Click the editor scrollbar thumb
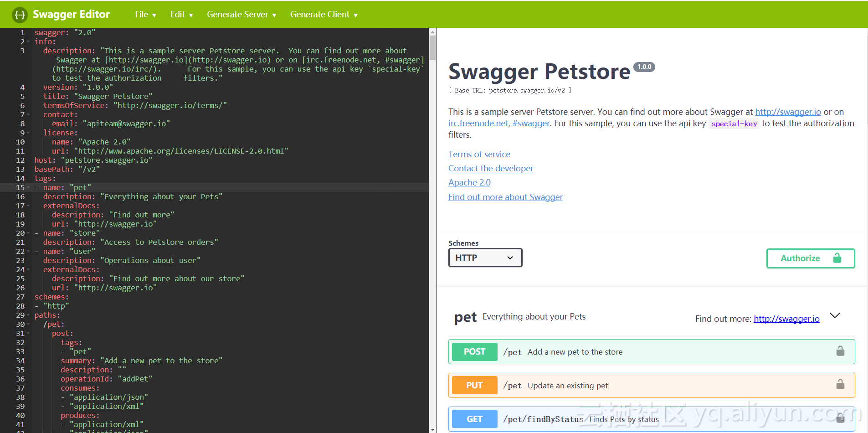Viewport: 868px width, 433px height. click(432, 48)
